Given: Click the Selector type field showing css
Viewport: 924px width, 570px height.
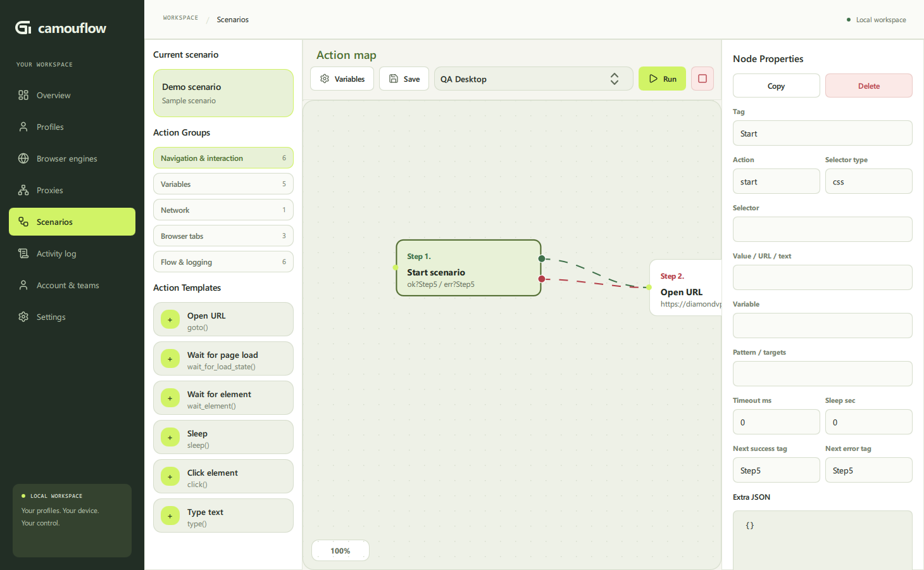Looking at the screenshot, I should click(868, 181).
